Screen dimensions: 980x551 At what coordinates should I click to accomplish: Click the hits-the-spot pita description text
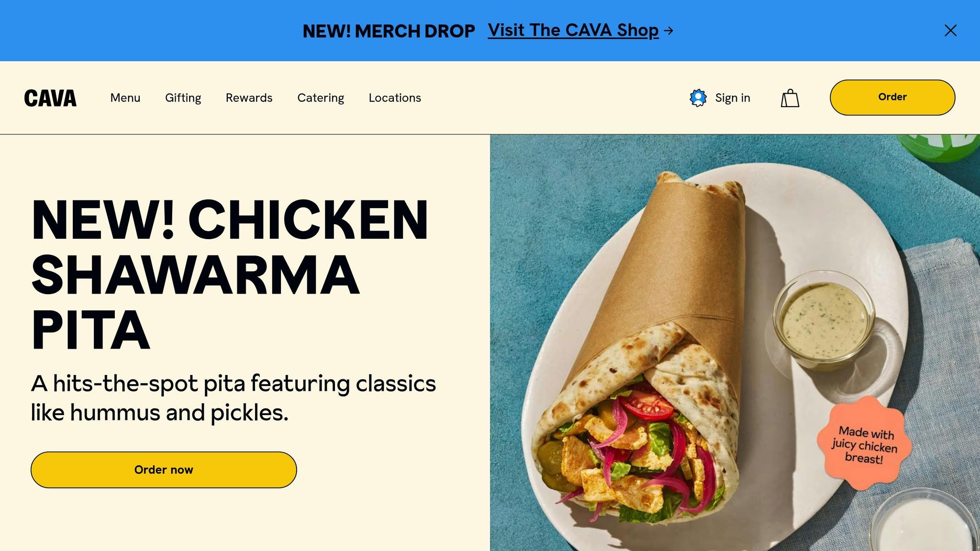pyautogui.click(x=234, y=398)
